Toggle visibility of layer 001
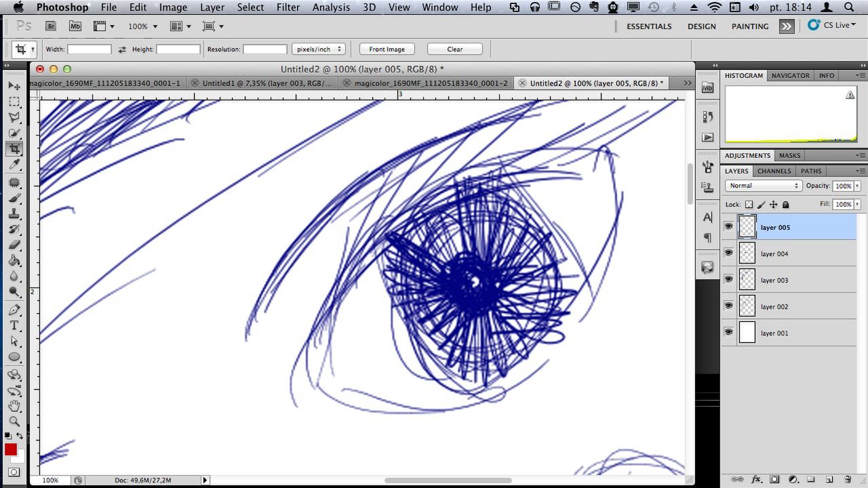Screen dimensions: 868x488 click(729, 332)
